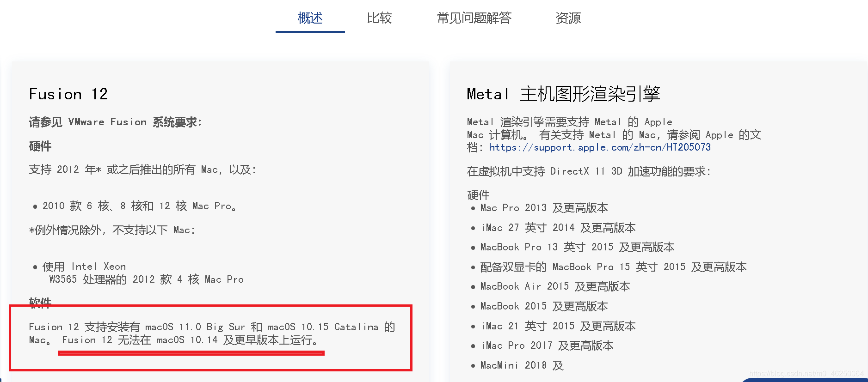Screen dimensions: 868x382
Task: Click the MacBook Air 2015 及更高版本 bullet
Action: pos(555,286)
